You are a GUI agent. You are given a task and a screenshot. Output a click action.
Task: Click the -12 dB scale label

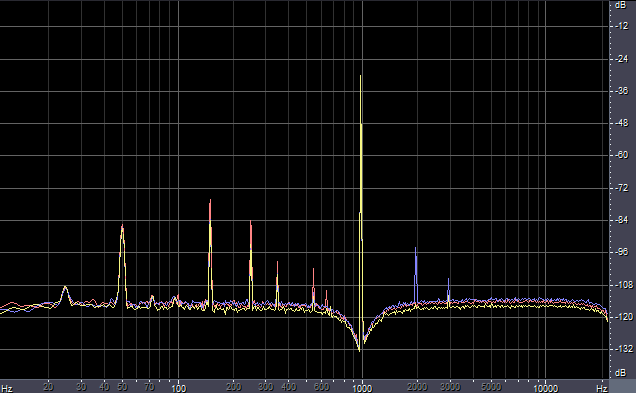pos(621,26)
